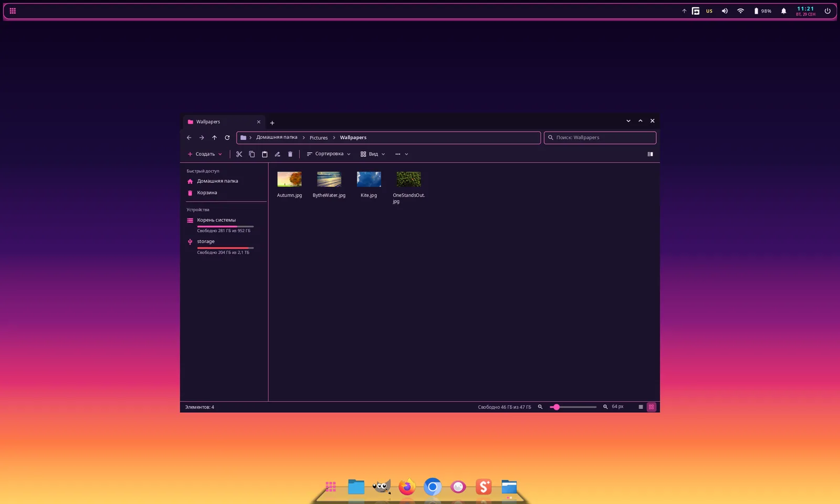Focus the Поиск: Wallpapers search field
Image resolution: width=840 pixels, height=504 pixels.
click(x=600, y=138)
